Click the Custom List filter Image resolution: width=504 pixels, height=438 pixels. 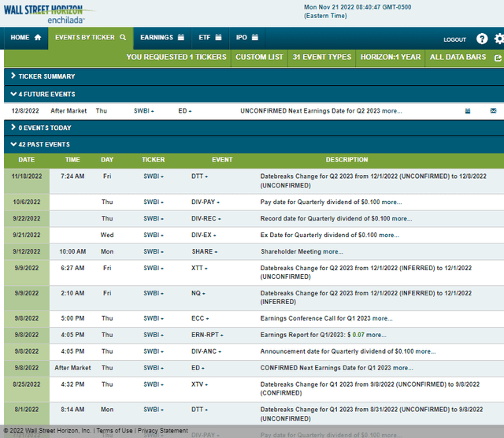259,58
